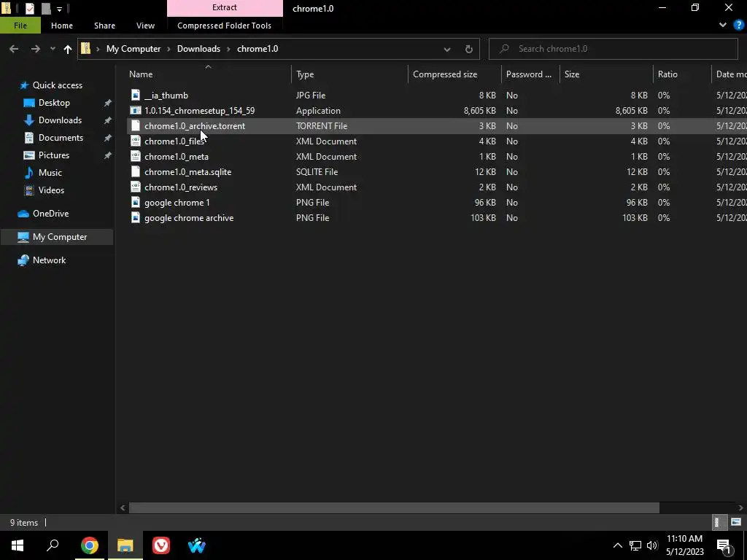
Task: Open Quick access in sidebar
Action: [x=57, y=85]
